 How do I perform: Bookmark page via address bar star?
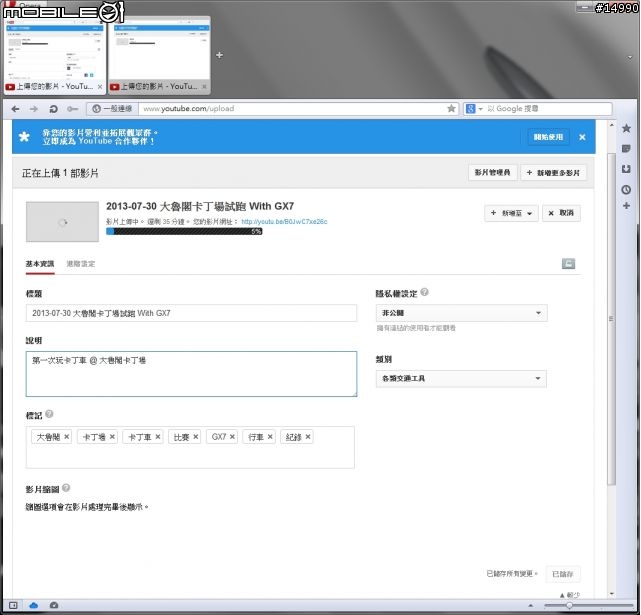point(451,108)
